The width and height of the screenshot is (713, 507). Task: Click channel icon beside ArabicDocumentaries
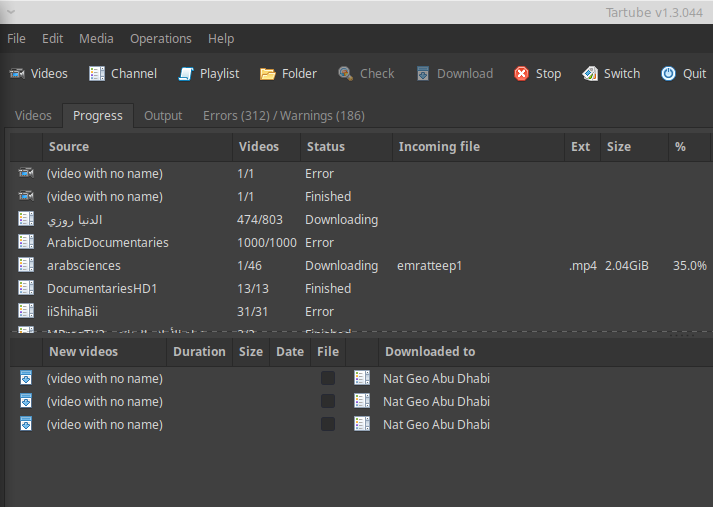(26, 241)
